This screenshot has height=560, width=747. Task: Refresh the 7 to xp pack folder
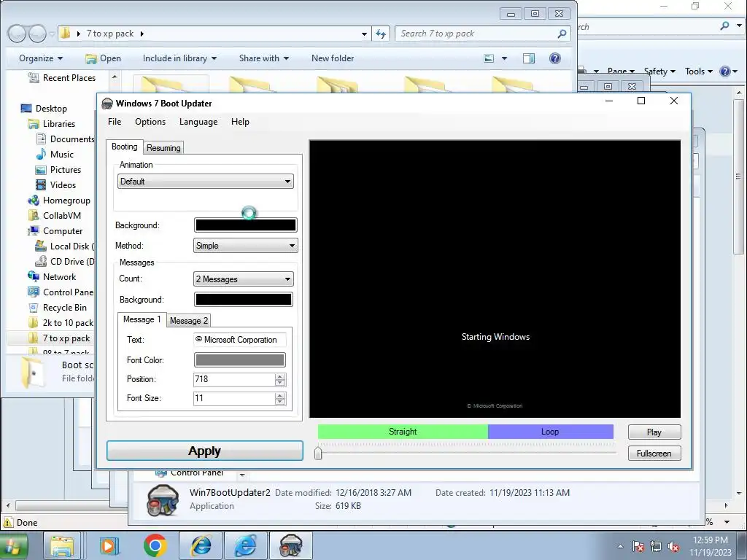[x=381, y=34]
